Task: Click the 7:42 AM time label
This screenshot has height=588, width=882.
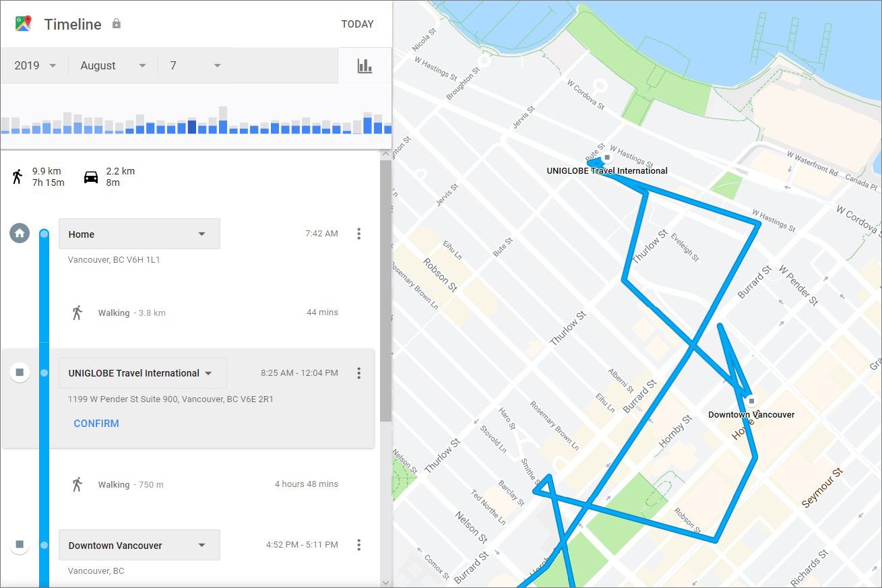Action: [x=321, y=234]
